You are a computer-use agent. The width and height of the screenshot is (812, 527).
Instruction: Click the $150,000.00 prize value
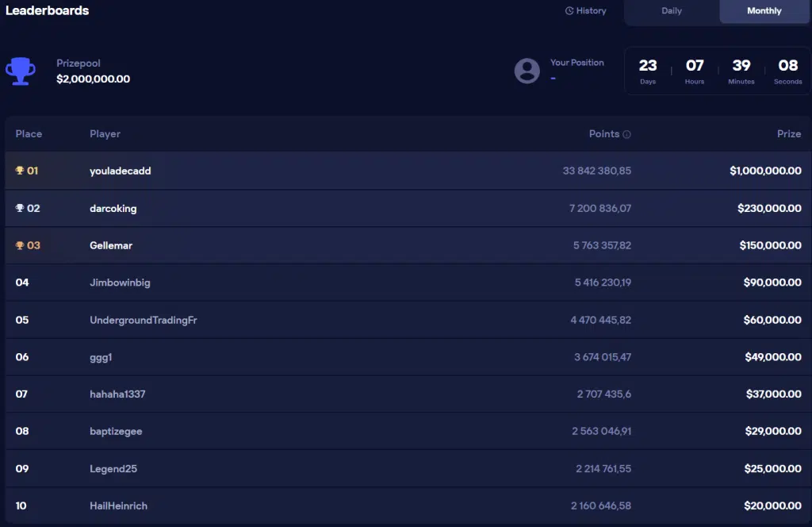[770, 245]
